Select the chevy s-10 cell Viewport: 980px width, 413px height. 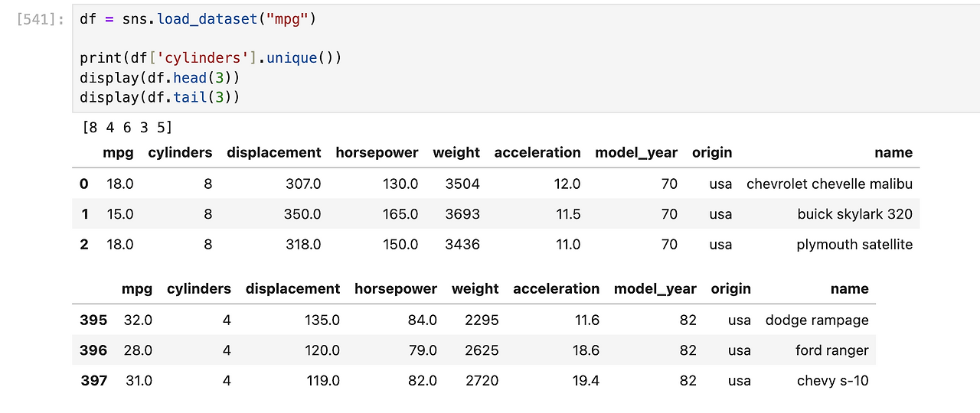pyautogui.click(x=832, y=381)
